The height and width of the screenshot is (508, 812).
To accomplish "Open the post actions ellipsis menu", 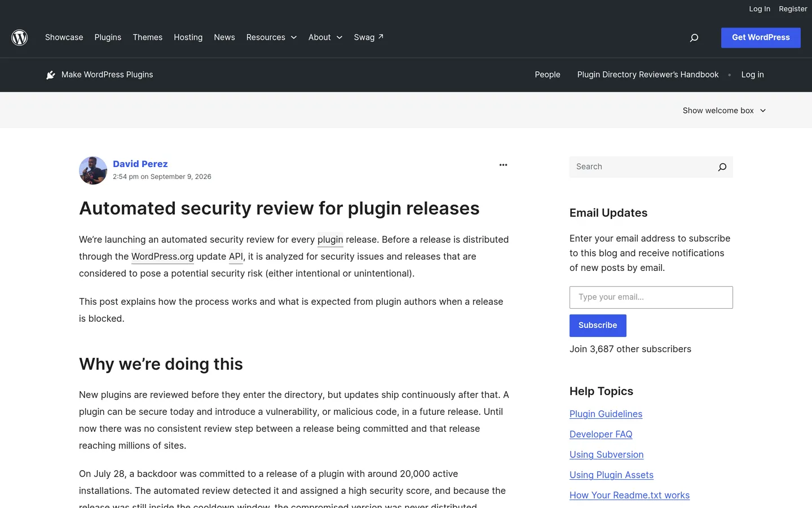I will (x=504, y=165).
